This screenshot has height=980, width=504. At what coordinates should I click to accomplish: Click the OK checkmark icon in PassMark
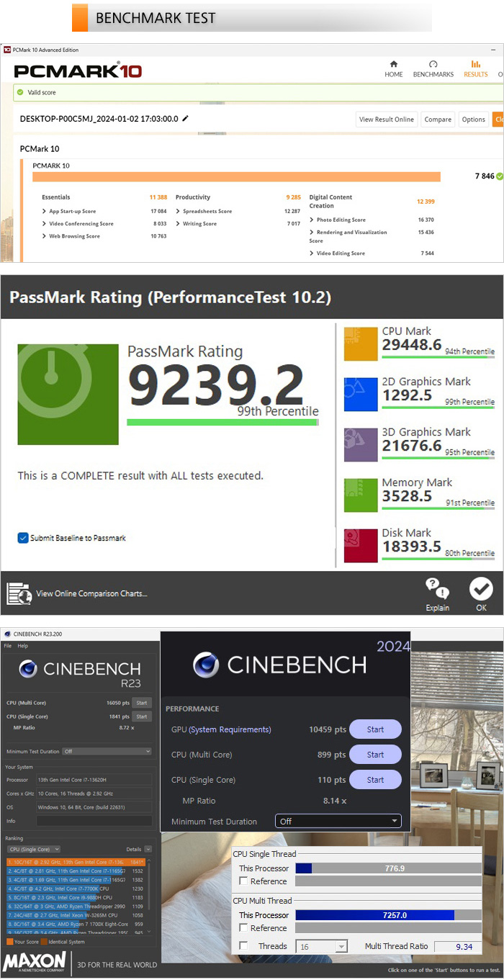[481, 589]
